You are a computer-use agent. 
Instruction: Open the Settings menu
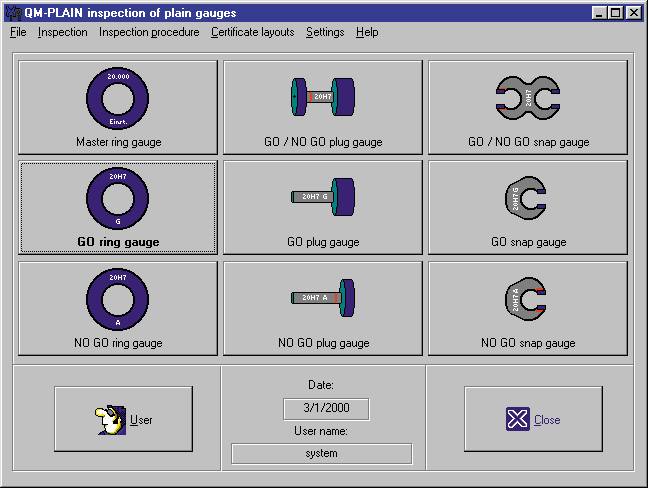325,32
